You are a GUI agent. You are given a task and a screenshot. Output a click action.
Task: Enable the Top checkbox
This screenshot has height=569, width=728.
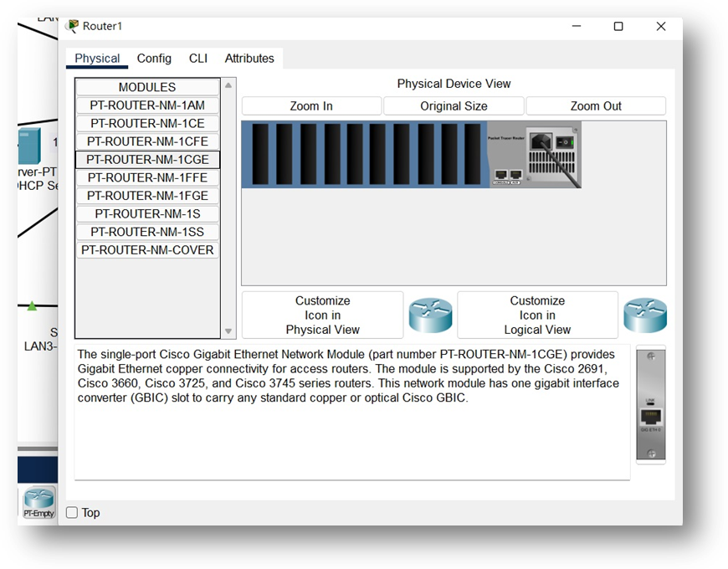tap(72, 513)
